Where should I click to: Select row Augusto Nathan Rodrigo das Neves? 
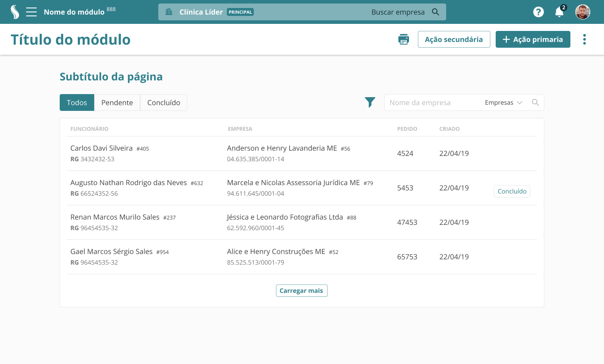302,188
